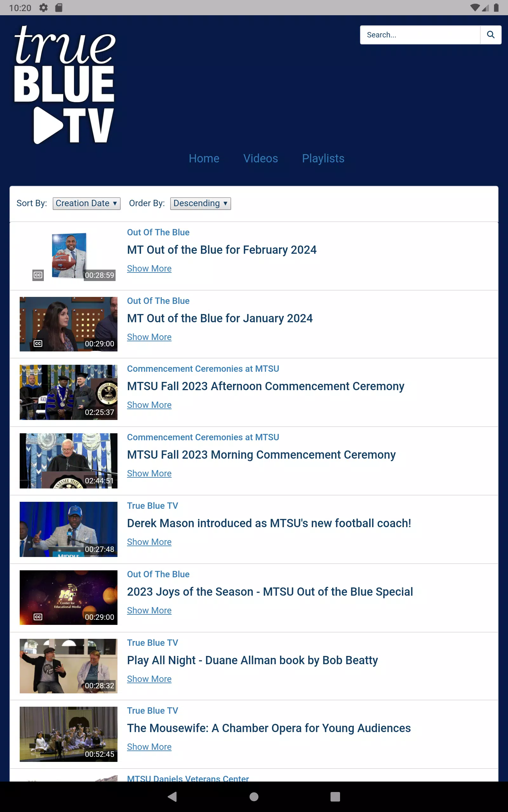
Task: Tap the battery icon in the status bar
Action: (496, 7)
